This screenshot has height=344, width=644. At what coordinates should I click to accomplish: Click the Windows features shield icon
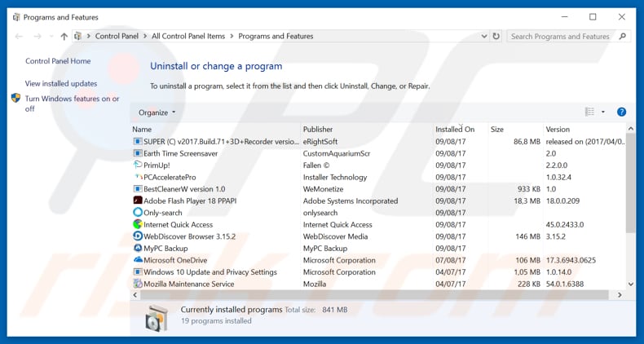15,98
